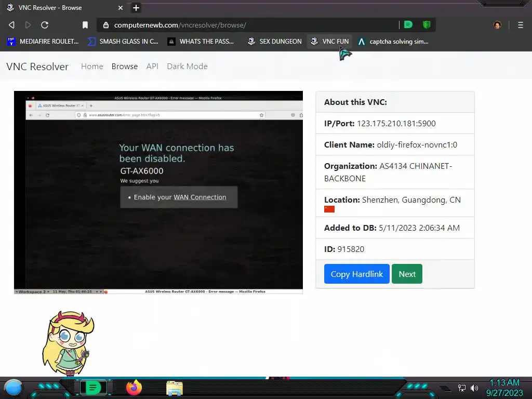Click the bookmark page icon

click(x=85, y=25)
